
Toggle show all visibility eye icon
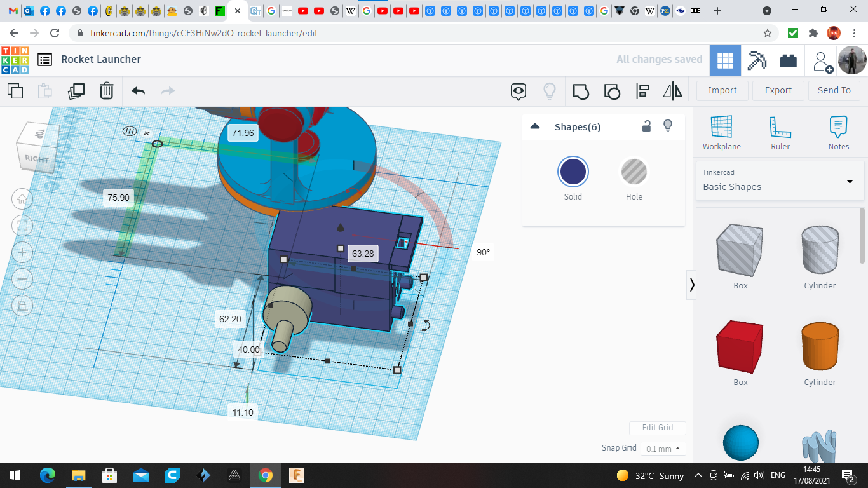click(x=519, y=91)
